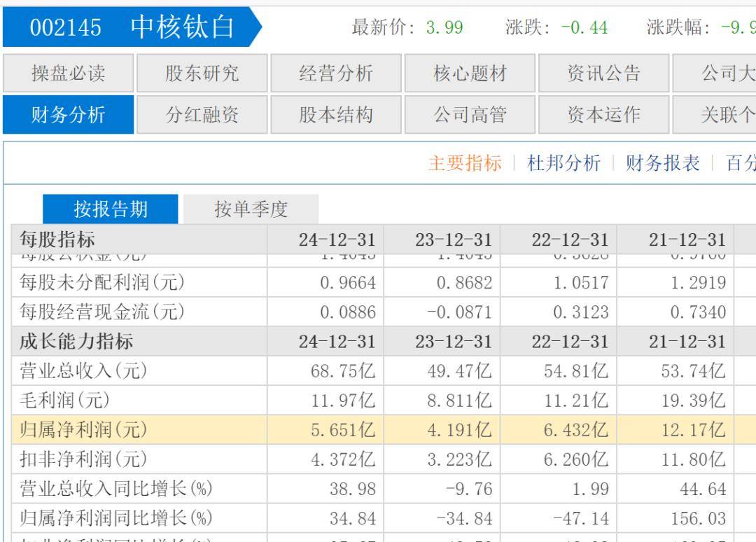
Task: Click the 归属净利润(元) row label
Action: 83,430
